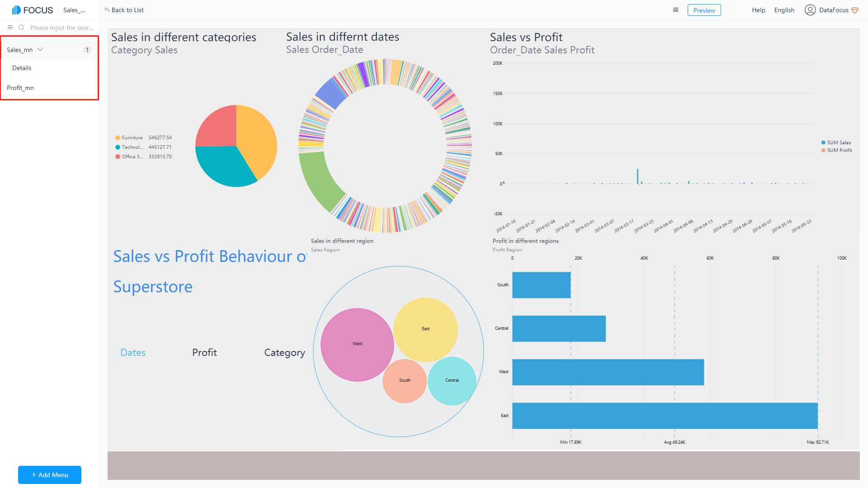Click the tallest Sales spike bar
This screenshot has width=868, height=488.
637,176
